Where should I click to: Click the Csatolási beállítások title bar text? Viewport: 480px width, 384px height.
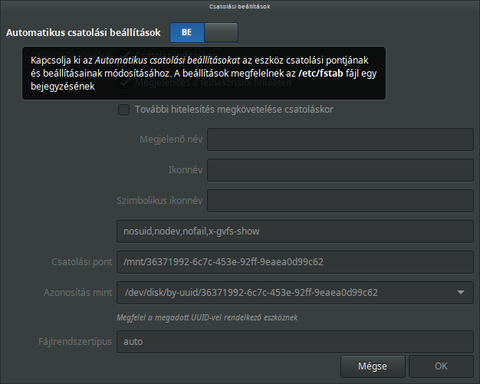[240, 6]
